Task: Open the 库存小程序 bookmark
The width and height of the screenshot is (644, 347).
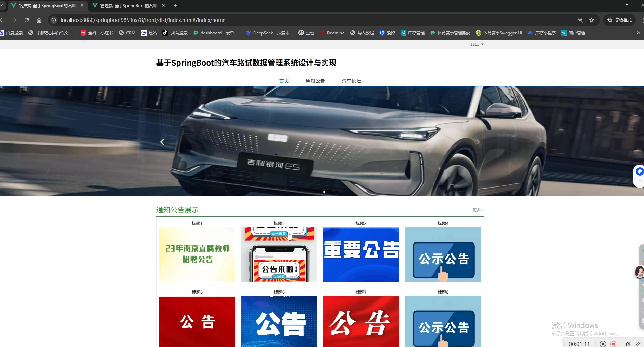Action: coord(542,33)
